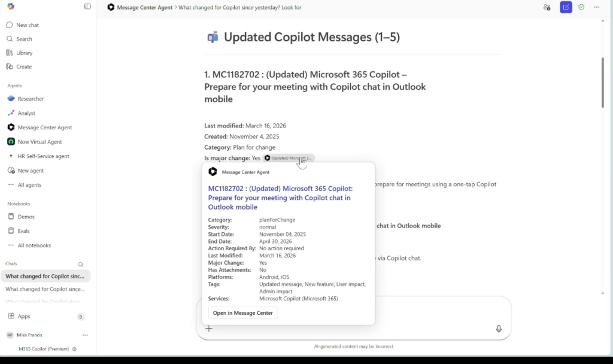Image resolution: width=613 pixels, height=364 pixels.
Task: Open the Demos notebook
Action: [x=26, y=217]
